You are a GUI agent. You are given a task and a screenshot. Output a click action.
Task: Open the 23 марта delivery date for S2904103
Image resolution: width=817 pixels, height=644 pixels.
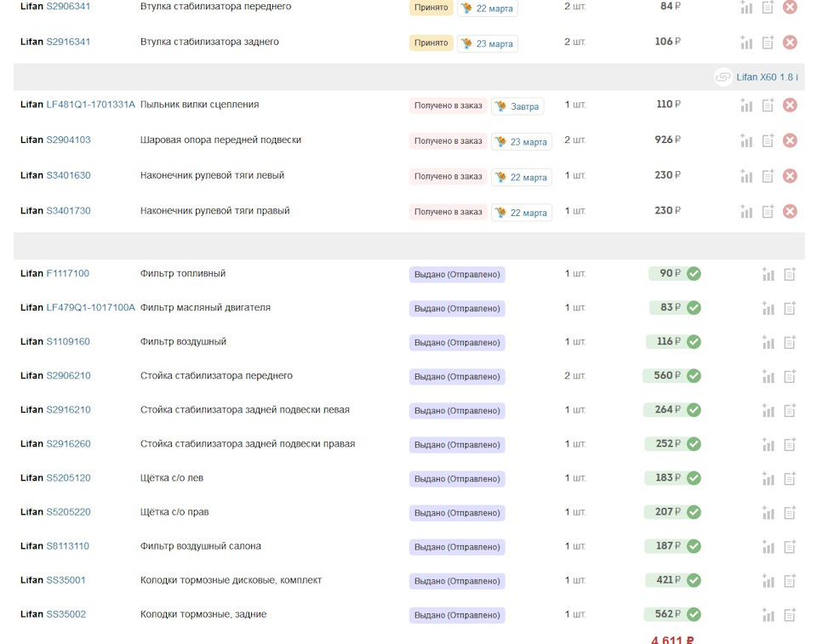(x=522, y=142)
